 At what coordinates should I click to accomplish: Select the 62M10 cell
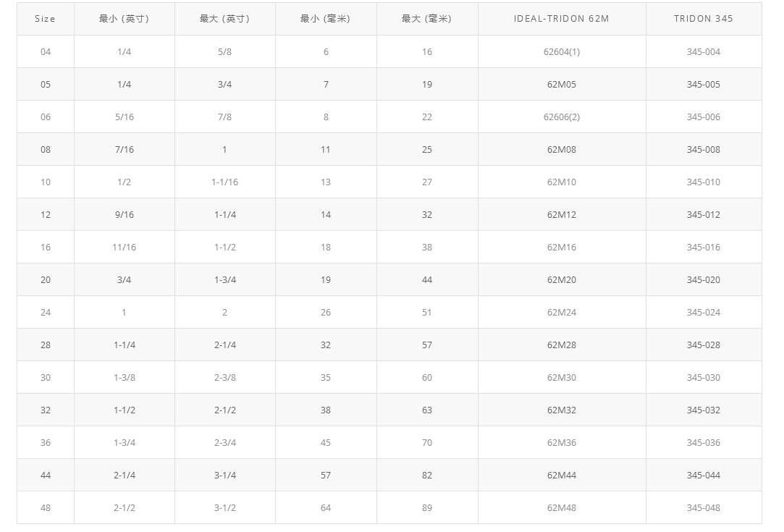coord(562,182)
